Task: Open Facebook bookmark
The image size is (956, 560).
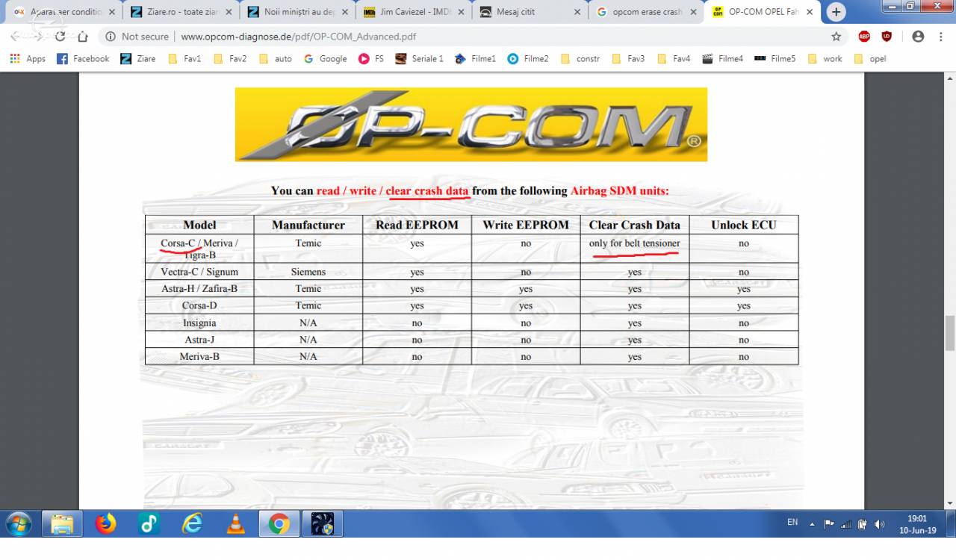Action: pyautogui.click(x=83, y=59)
